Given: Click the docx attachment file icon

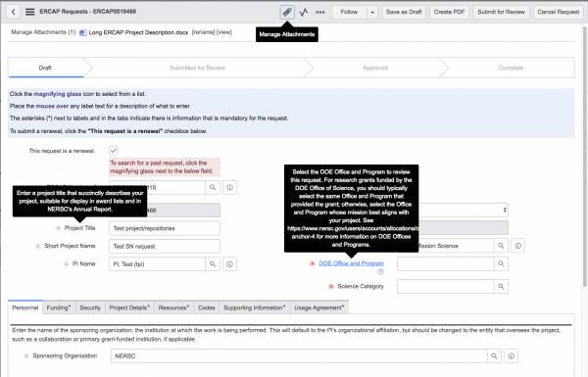Looking at the screenshot, I should (83, 32).
